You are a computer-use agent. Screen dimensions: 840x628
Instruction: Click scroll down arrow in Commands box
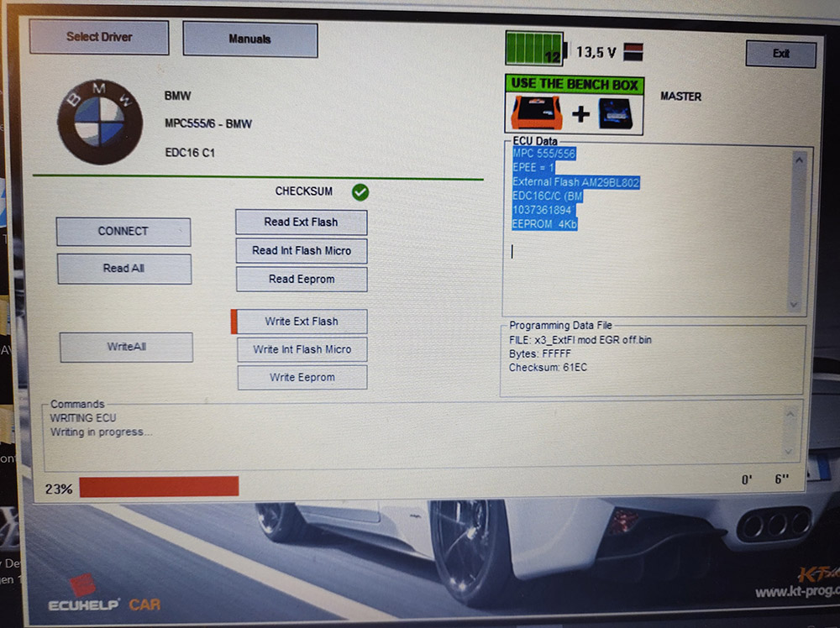tap(789, 452)
